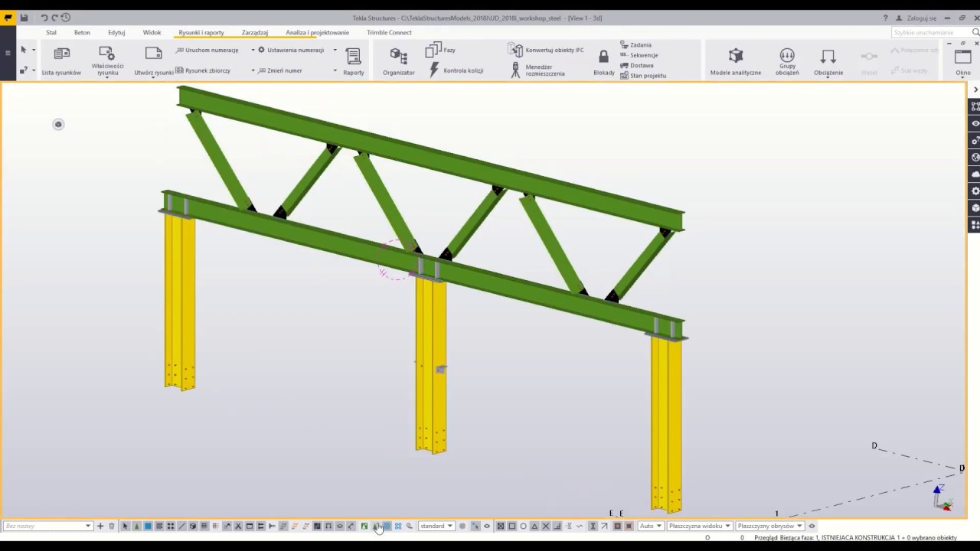Image resolution: width=980 pixels, height=551 pixels.
Task: Switch to Widok tab
Action: [152, 32]
